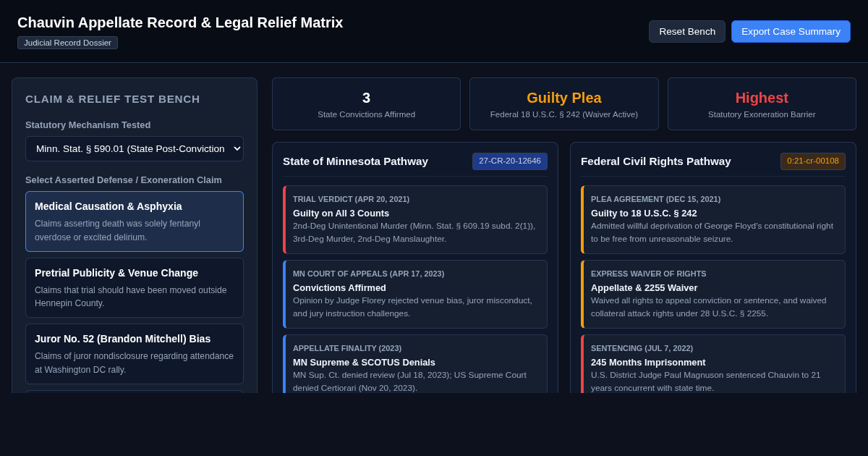Open the Appellate & 2255 Waiver card
The width and height of the screenshot is (868, 456).
pyautogui.click(x=713, y=295)
